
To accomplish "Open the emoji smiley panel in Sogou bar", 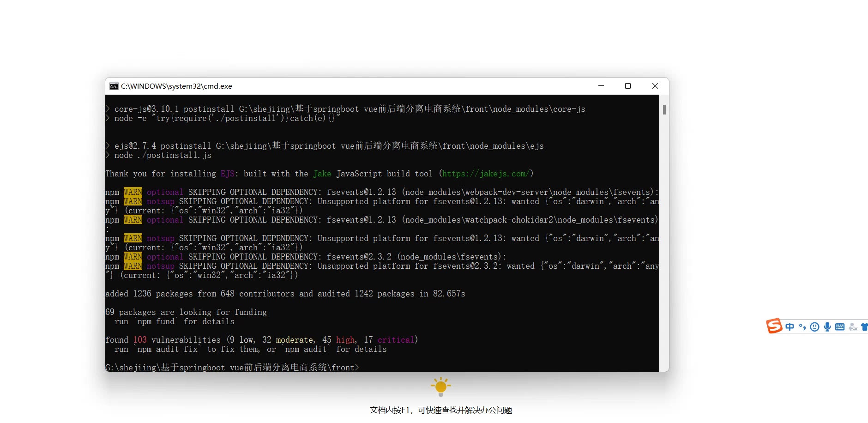I will (815, 327).
